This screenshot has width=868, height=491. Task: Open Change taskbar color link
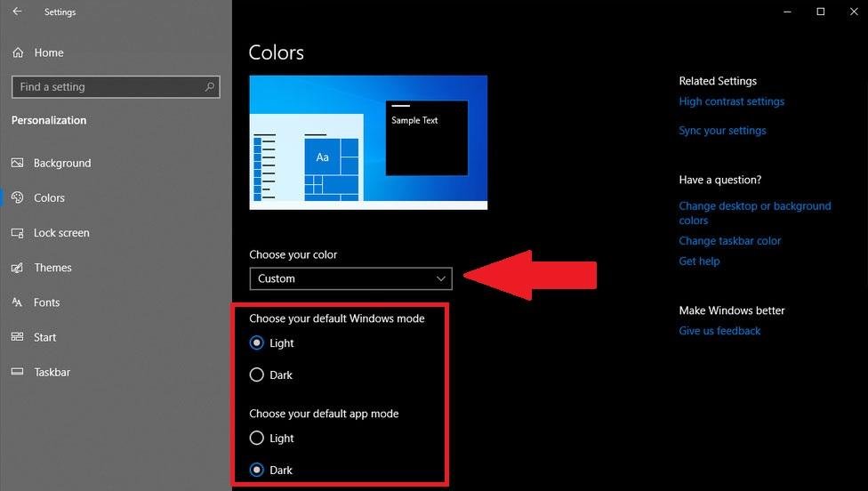pyautogui.click(x=729, y=241)
